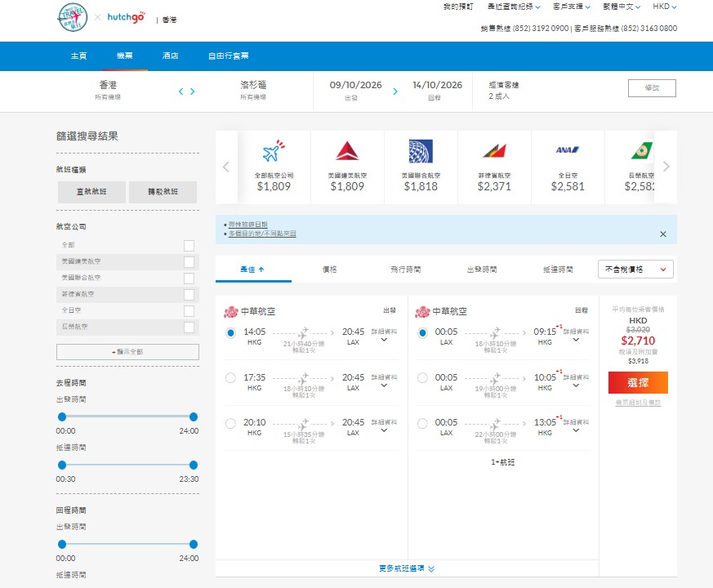Expand details for 14:05 outbound flight
The width and height of the screenshot is (713, 588).
[x=384, y=336]
